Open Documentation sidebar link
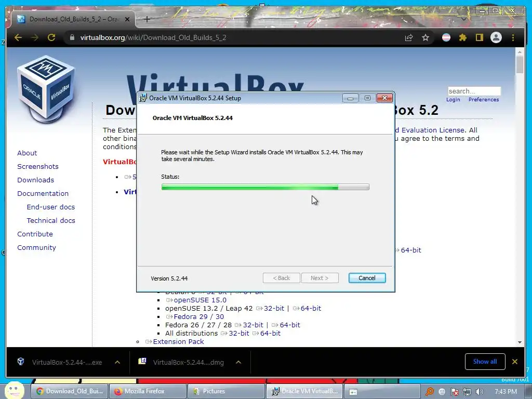The image size is (532, 399). coord(43,193)
